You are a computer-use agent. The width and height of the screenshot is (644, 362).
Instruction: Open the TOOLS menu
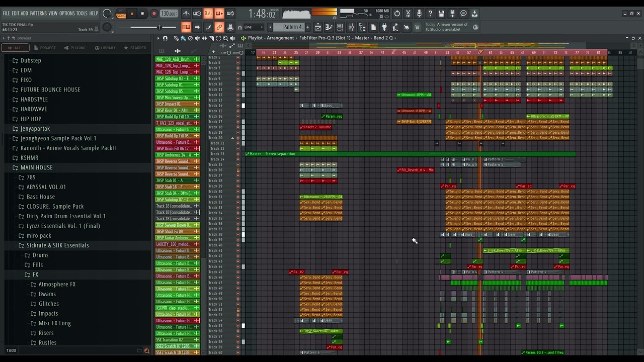pyautogui.click(x=82, y=13)
